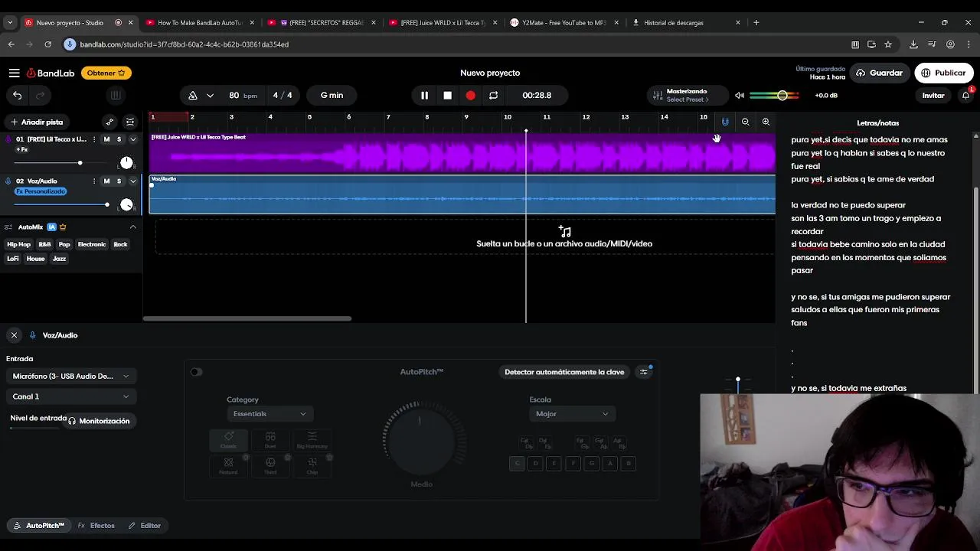This screenshot has height=551, width=980.
Task: Open the G min key selector
Action: pyautogui.click(x=332, y=96)
